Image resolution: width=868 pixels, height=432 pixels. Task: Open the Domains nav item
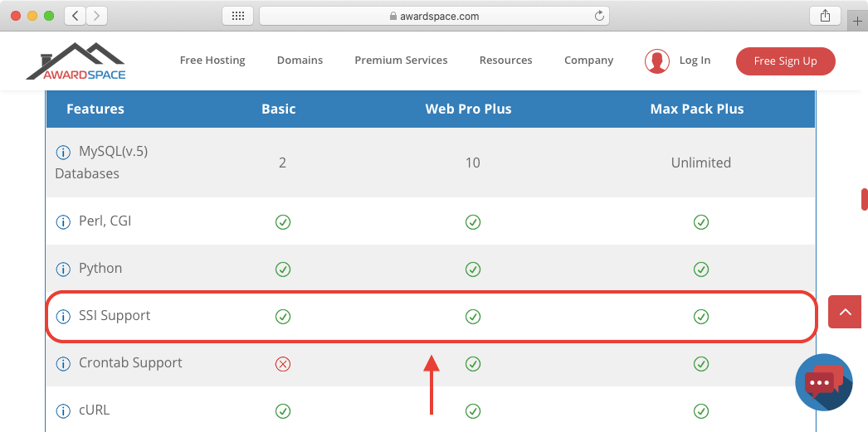click(x=300, y=61)
